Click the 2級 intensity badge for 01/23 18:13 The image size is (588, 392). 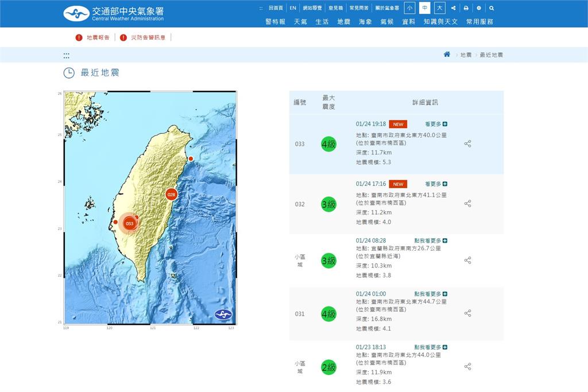[x=329, y=367]
